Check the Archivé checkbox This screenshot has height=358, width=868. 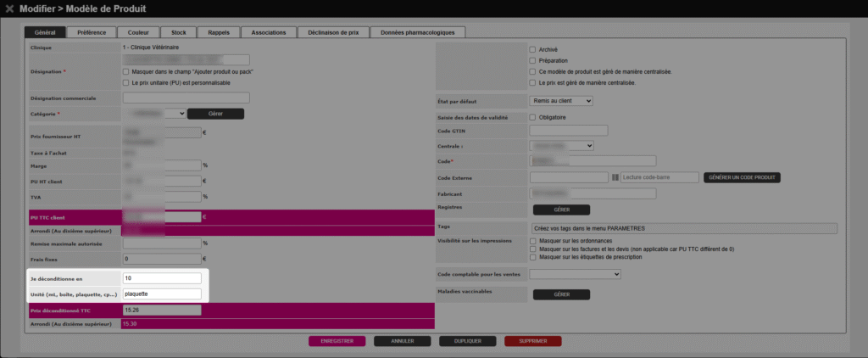pos(532,49)
